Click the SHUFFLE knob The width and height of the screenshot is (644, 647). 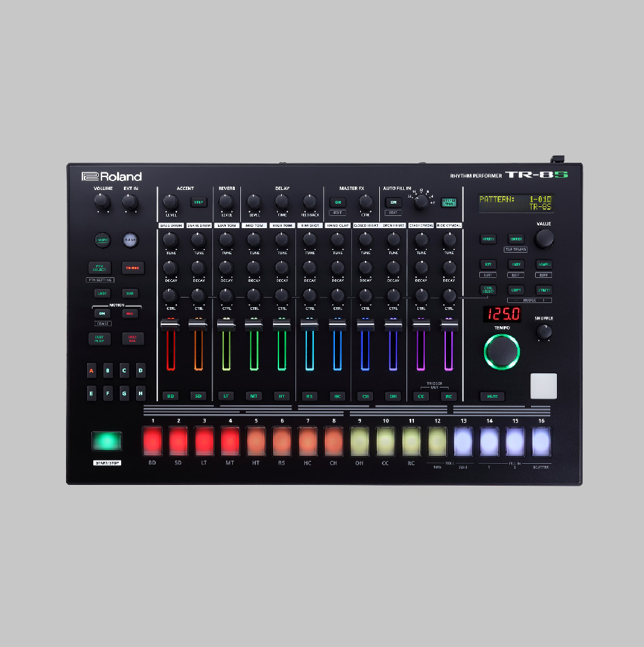[x=544, y=332]
